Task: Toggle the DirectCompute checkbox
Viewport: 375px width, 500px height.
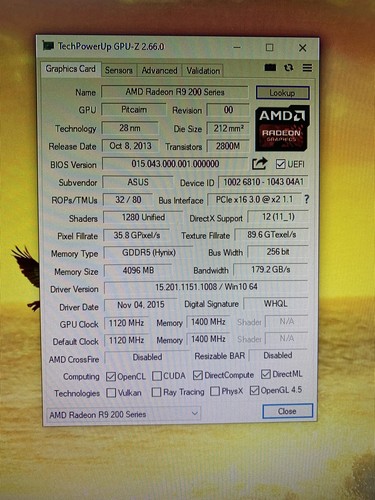Action: click(x=198, y=375)
